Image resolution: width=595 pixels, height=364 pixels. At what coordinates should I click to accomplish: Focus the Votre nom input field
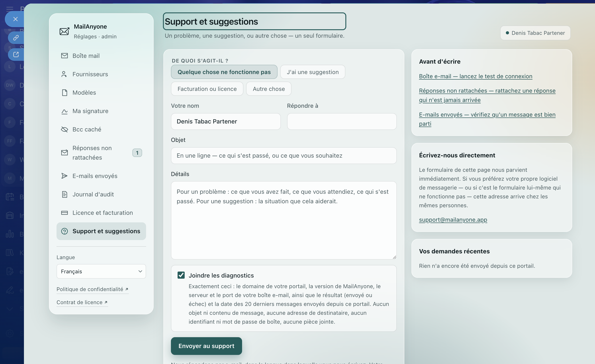click(x=225, y=121)
